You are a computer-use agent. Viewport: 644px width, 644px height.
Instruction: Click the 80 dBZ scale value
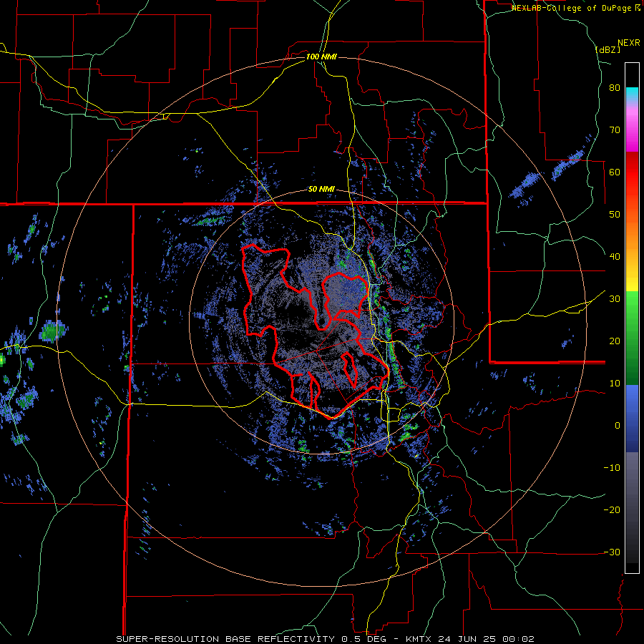tap(615, 88)
